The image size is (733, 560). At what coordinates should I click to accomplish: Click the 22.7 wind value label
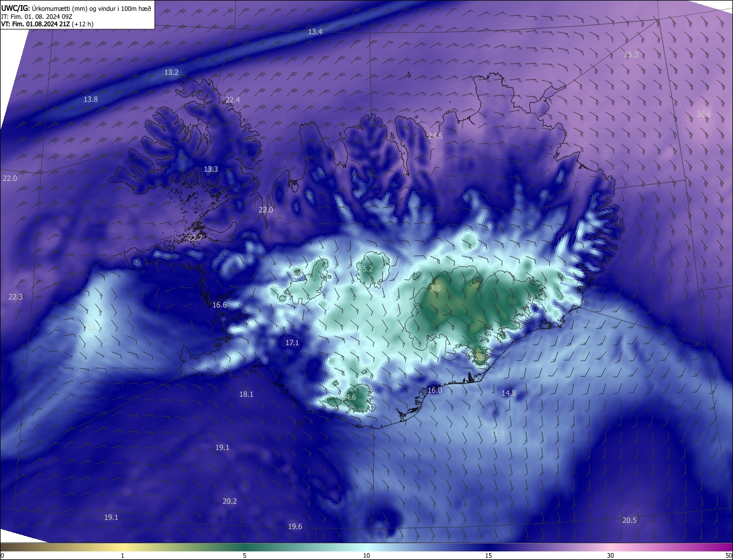click(x=195, y=238)
